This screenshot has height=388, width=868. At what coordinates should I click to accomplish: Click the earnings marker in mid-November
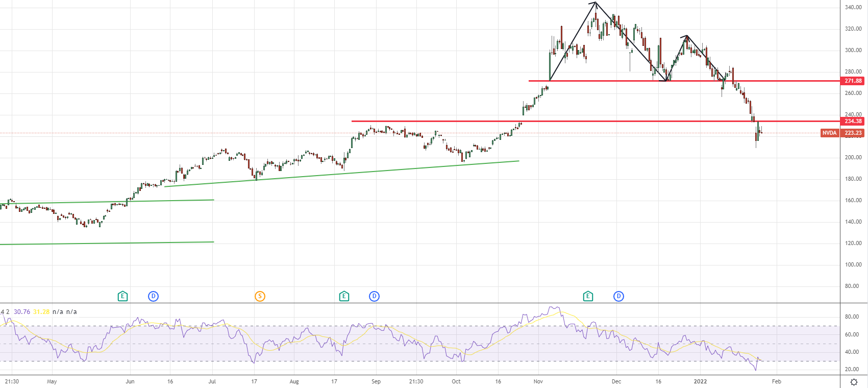[588, 296]
